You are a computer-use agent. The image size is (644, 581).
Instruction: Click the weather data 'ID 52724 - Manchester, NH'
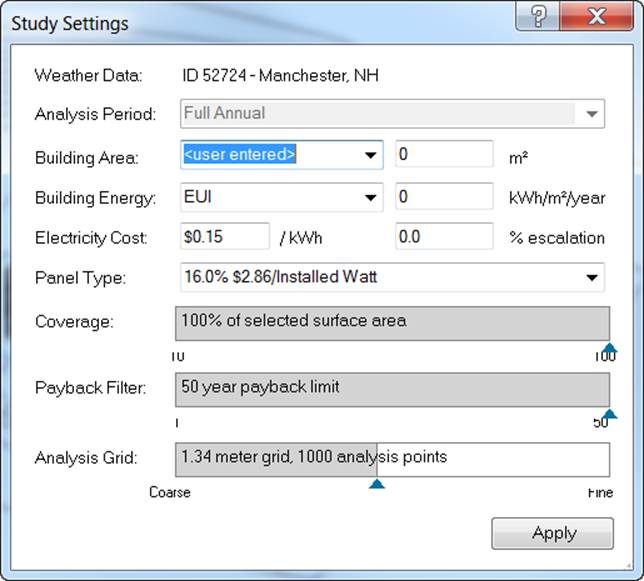pyautogui.click(x=281, y=76)
